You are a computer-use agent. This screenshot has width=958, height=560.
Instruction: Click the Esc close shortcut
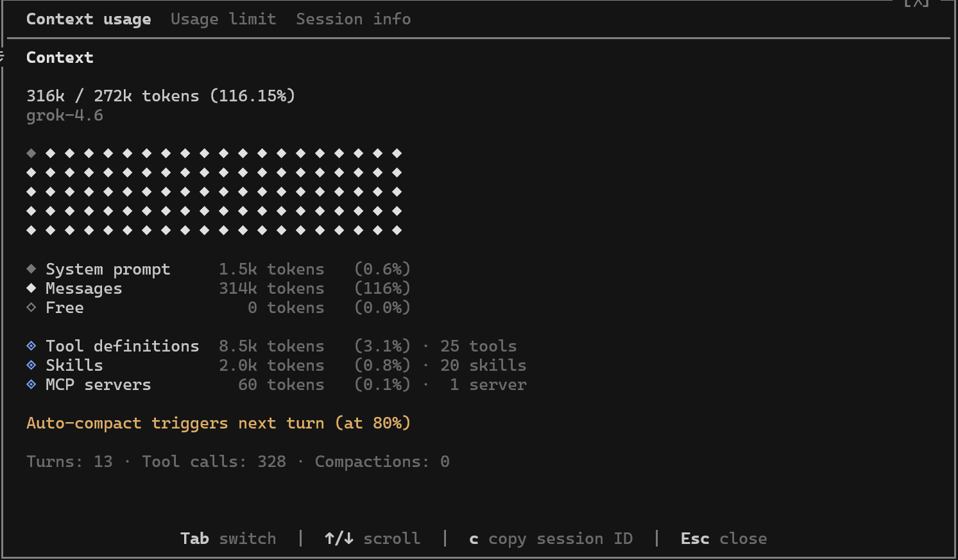pos(724,538)
